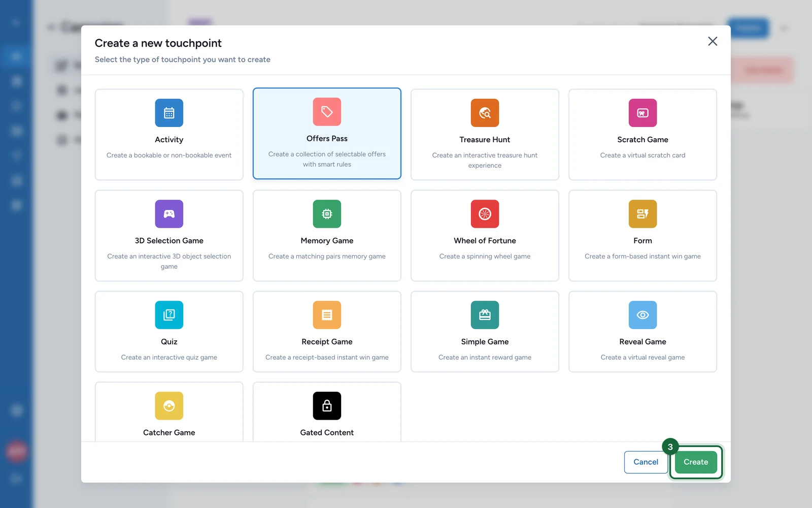Click 'Create a matching pairs memory game' text
The width and height of the screenshot is (812, 508).
point(327,257)
